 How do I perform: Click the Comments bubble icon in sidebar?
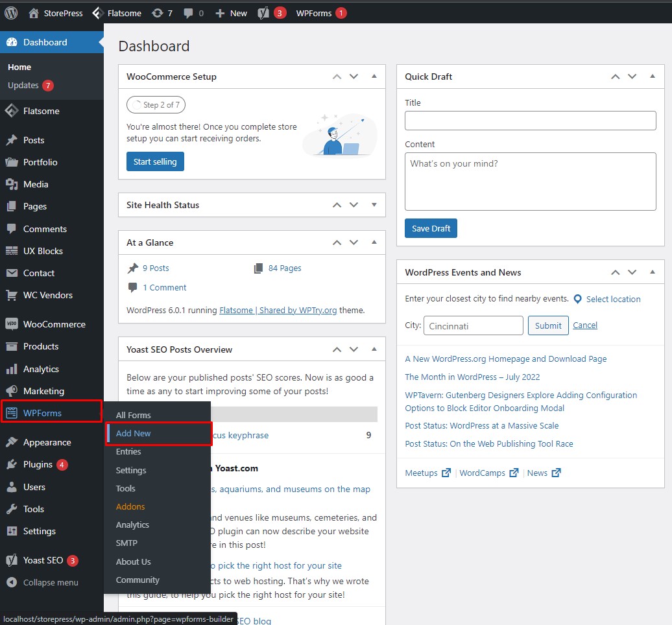[12, 229]
